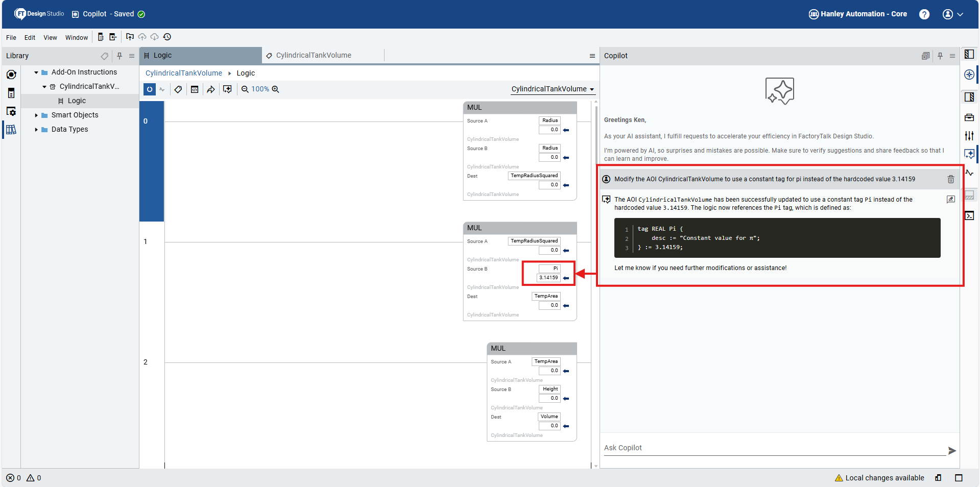980x487 pixels.
Task: Open the Help question mark icon
Action: tap(924, 14)
